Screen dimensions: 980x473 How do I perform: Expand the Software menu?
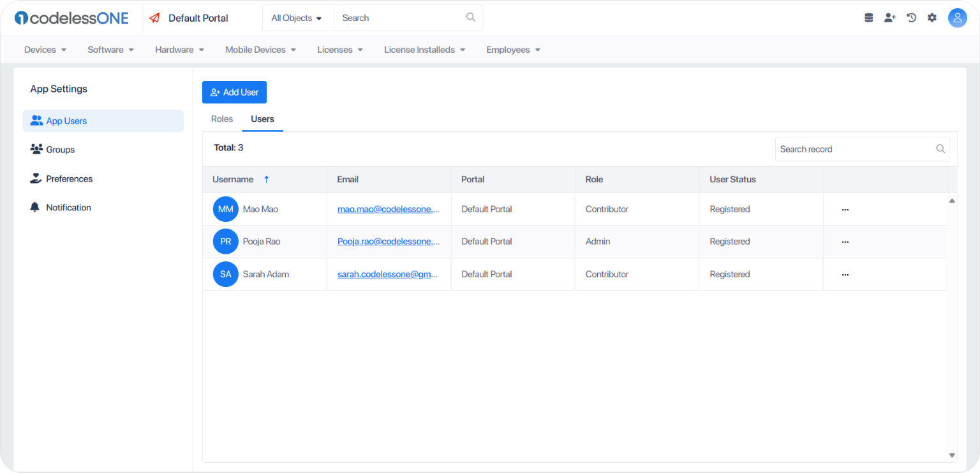(111, 50)
